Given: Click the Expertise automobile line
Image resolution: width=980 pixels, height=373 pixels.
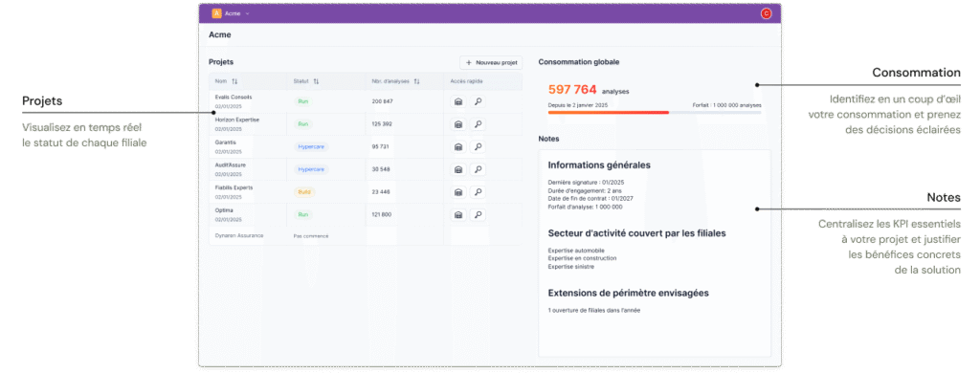Looking at the screenshot, I should point(576,251).
